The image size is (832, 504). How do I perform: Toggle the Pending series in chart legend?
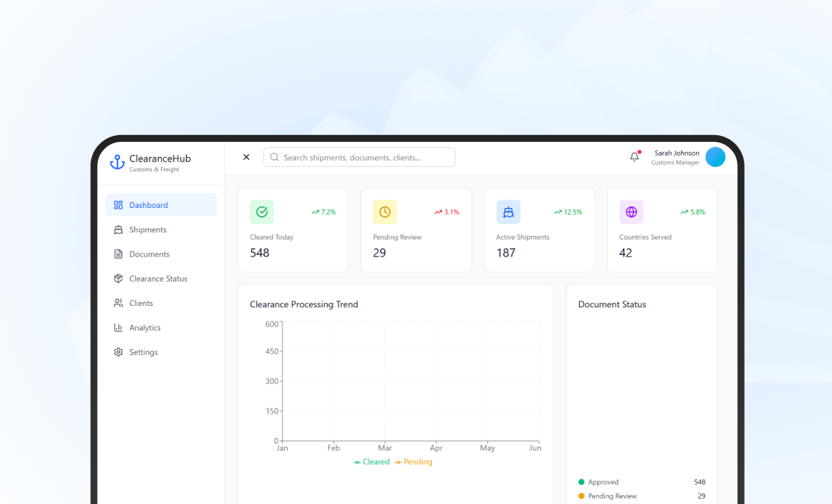pos(414,462)
